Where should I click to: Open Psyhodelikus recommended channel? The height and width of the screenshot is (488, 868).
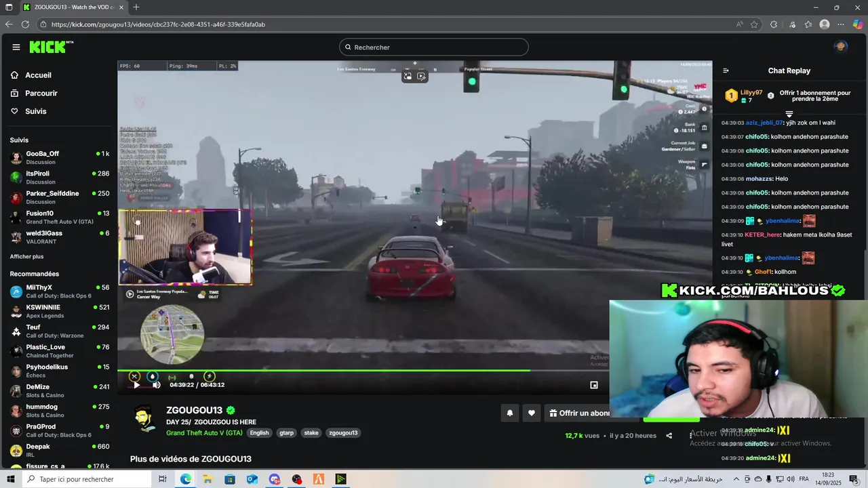[x=59, y=371]
